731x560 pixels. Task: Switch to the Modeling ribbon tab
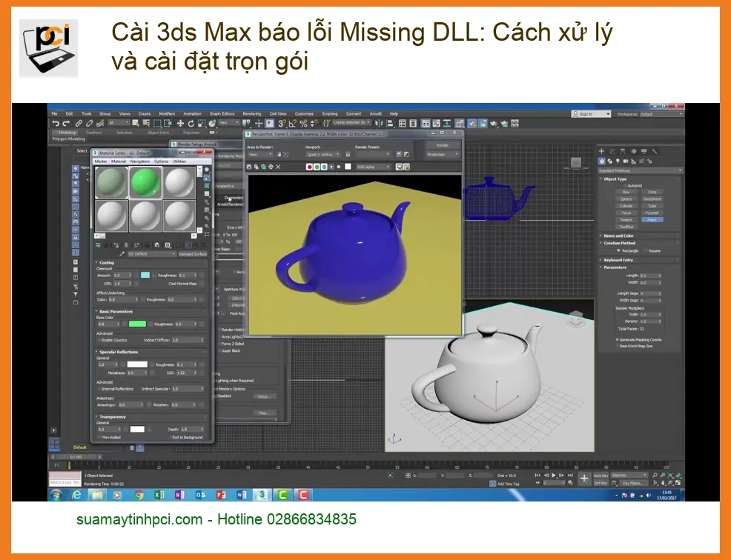(67, 133)
